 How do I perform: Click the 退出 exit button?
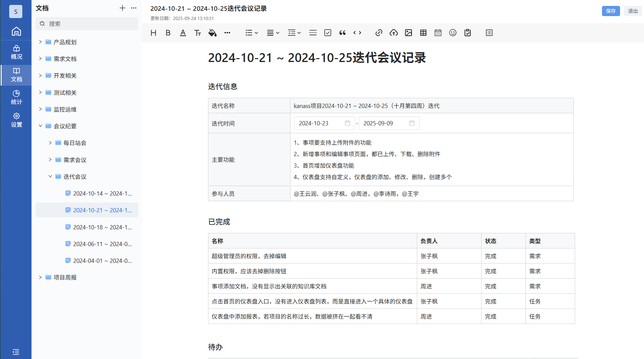point(633,11)
